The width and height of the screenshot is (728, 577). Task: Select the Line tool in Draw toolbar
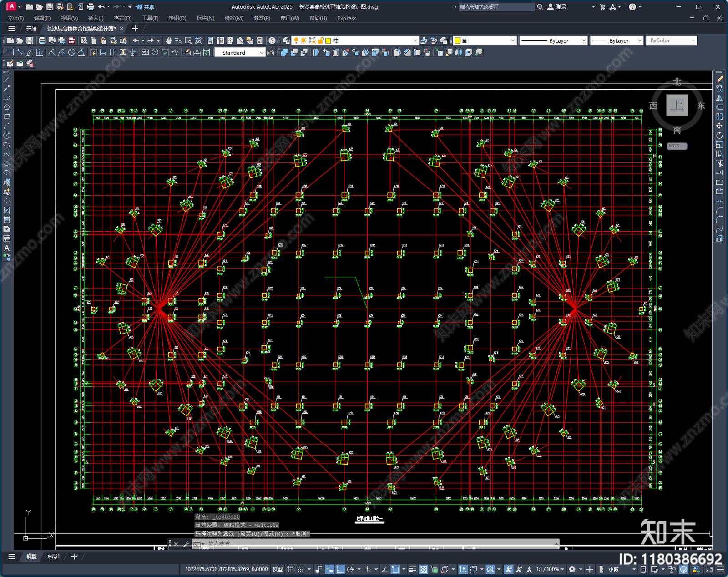(x=7, y=79)
